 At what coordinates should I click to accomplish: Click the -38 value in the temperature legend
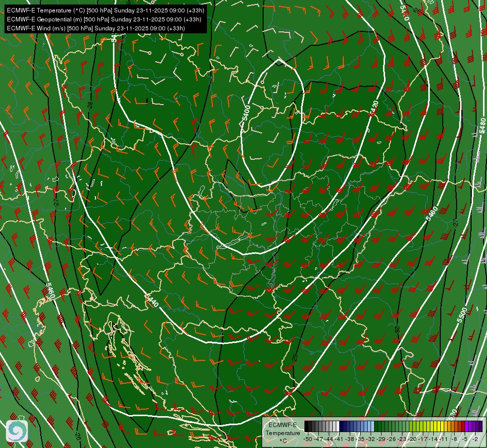350,439
